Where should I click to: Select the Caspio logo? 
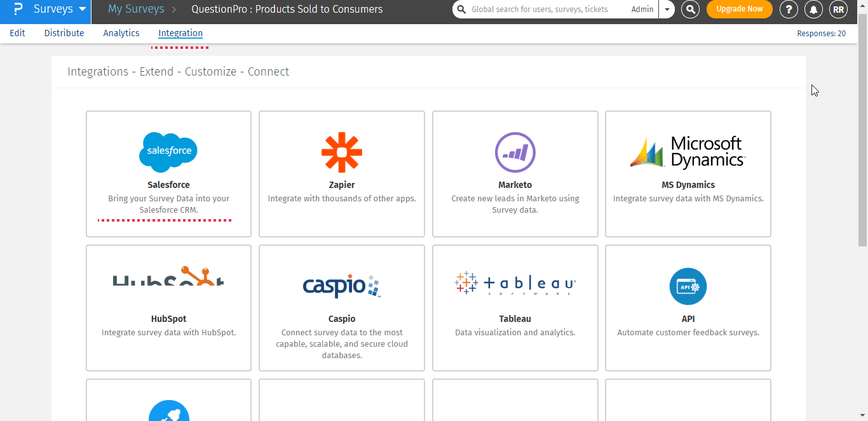[x=342, y=286]
